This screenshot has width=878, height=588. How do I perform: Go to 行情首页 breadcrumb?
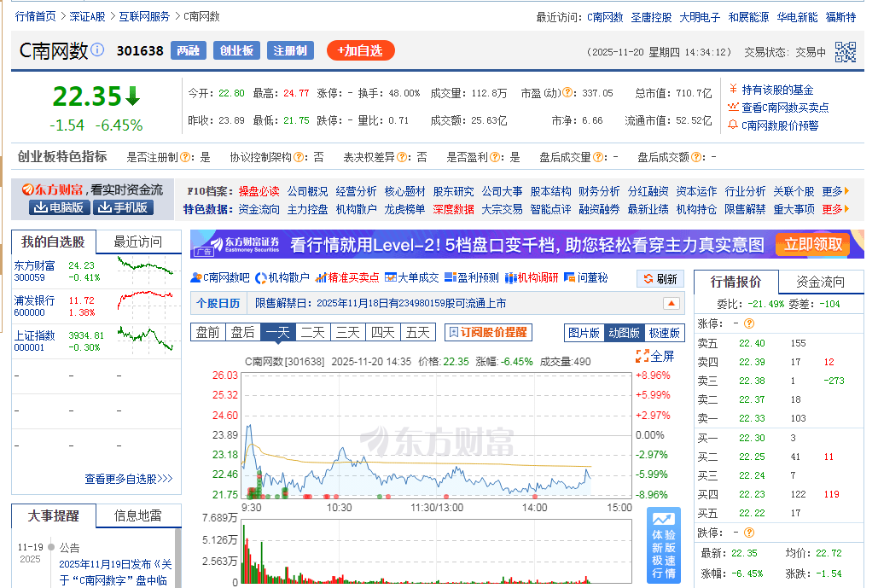pyautogui.click(x=35, y=16)
